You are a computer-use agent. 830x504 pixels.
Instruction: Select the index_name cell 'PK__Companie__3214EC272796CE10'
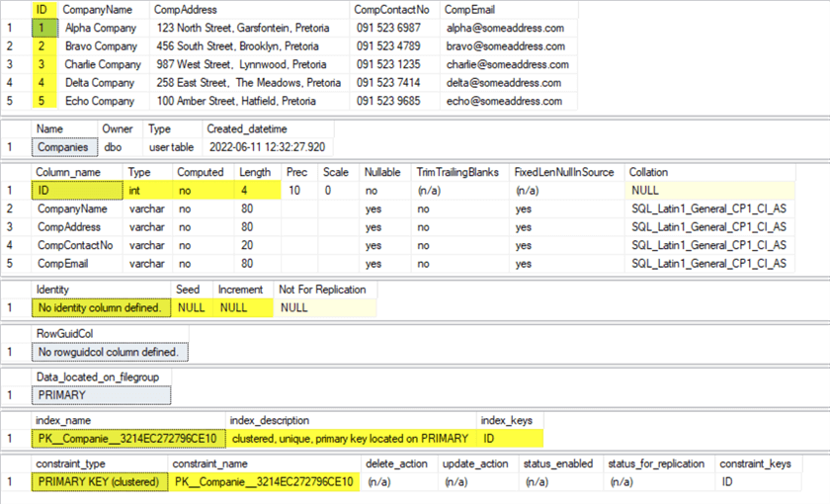point(128,439)
